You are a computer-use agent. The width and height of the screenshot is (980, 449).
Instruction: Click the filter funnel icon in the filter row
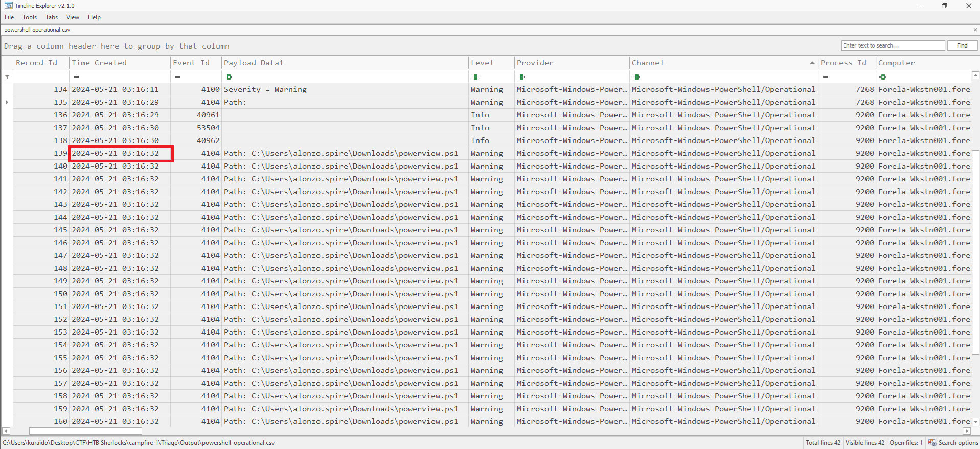point(7,77)
